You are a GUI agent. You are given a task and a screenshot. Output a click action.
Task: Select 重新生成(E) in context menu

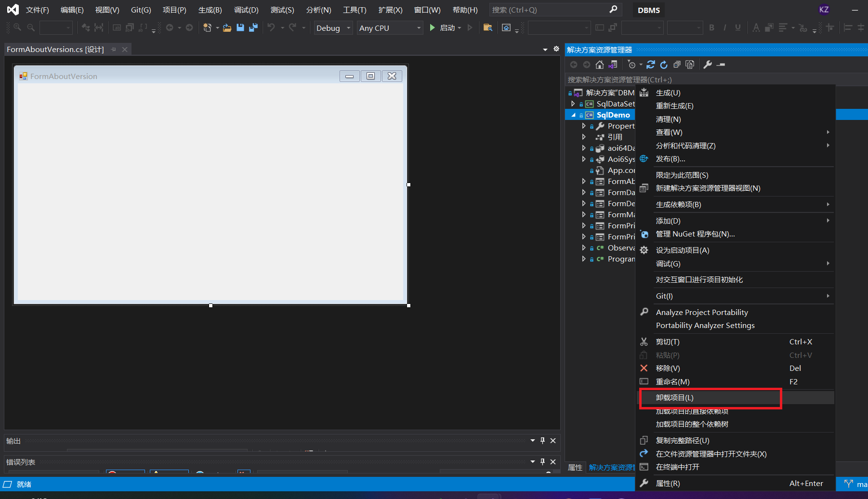pos(736,106)
